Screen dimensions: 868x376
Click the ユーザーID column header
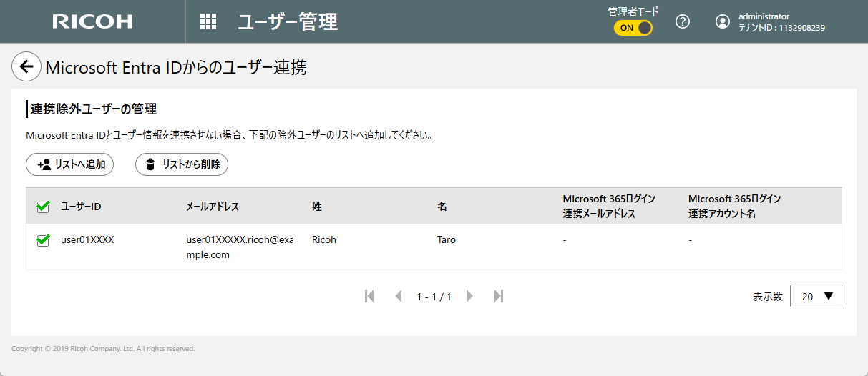(x=81, y=207)
